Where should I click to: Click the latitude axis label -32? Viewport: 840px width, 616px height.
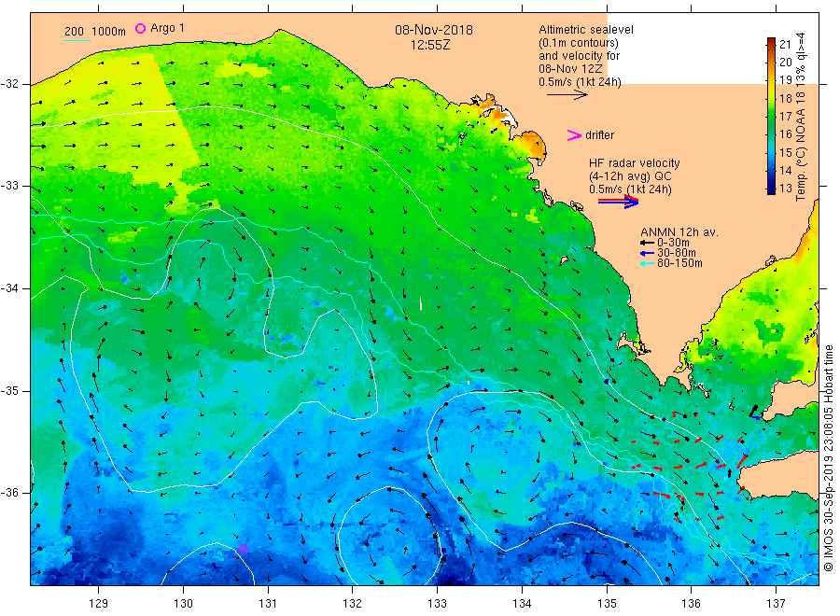click(x=10, y=84)
